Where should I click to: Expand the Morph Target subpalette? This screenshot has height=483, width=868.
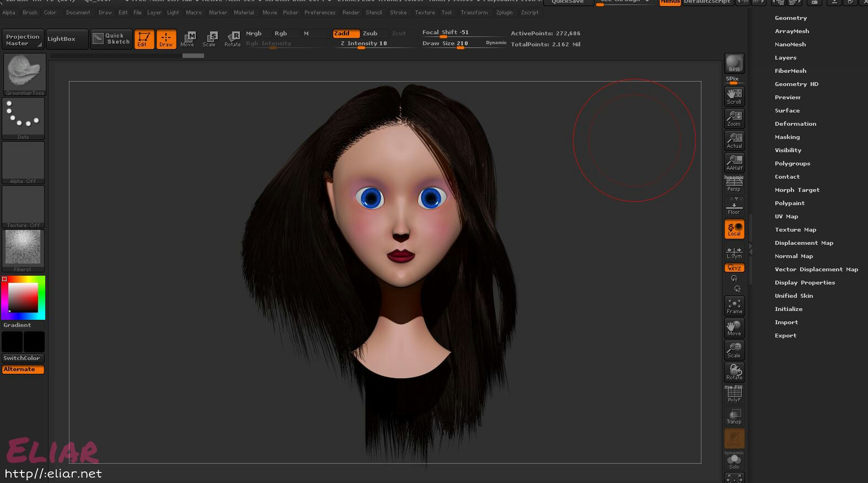point(797,190)
